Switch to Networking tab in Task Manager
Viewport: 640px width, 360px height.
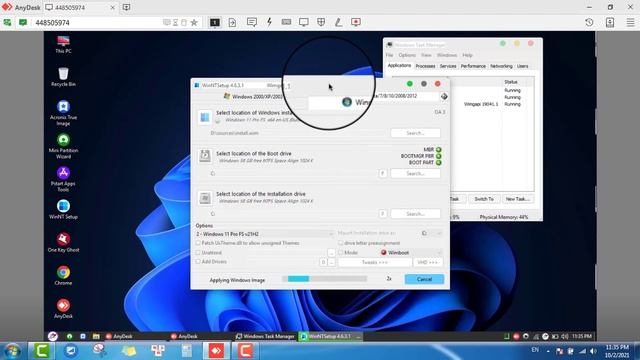click(501, 66)
